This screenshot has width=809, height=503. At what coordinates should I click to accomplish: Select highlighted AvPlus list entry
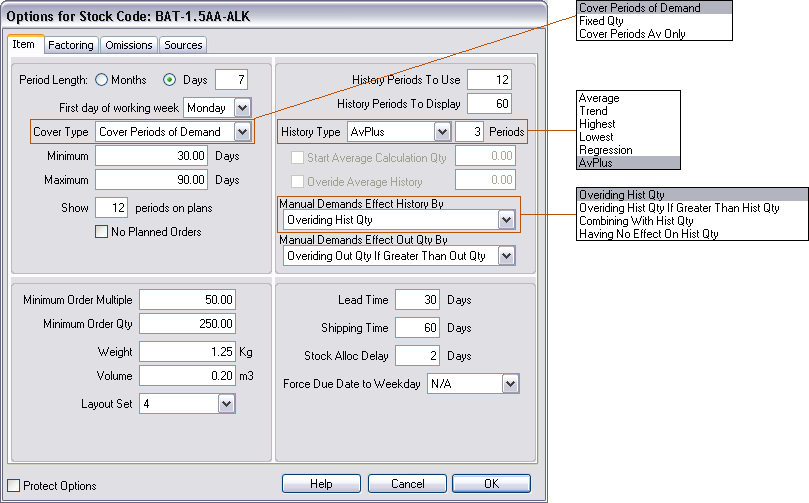[628, 163]
